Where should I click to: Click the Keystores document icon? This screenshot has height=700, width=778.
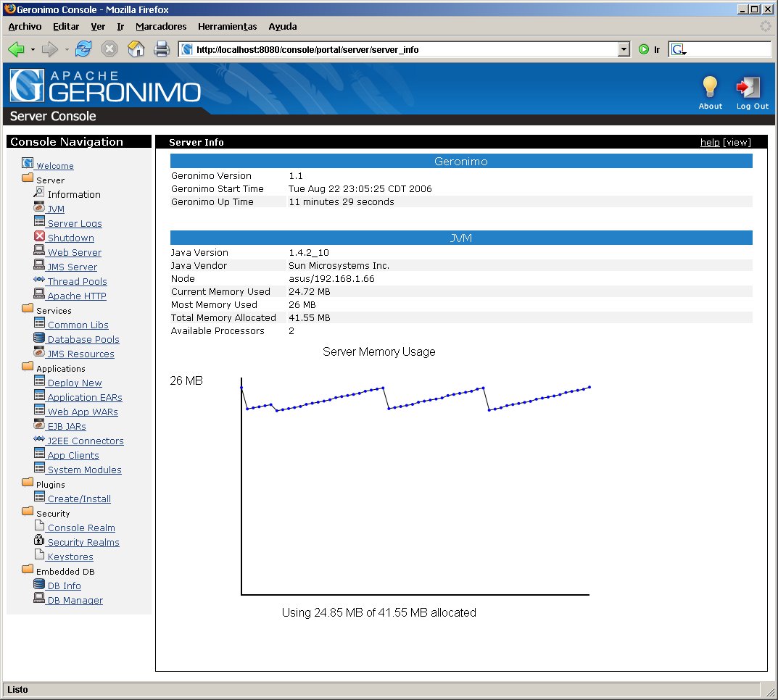coord(39,554)
